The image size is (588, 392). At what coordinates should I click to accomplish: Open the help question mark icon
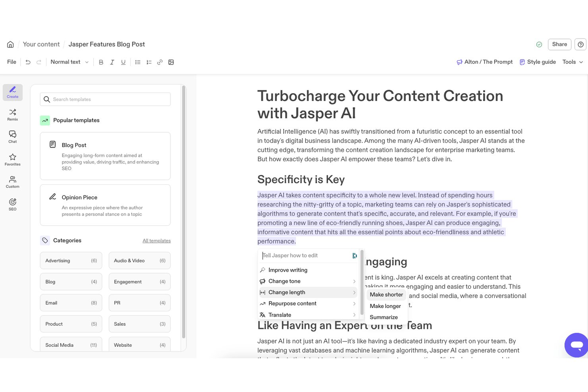point(581,44)
